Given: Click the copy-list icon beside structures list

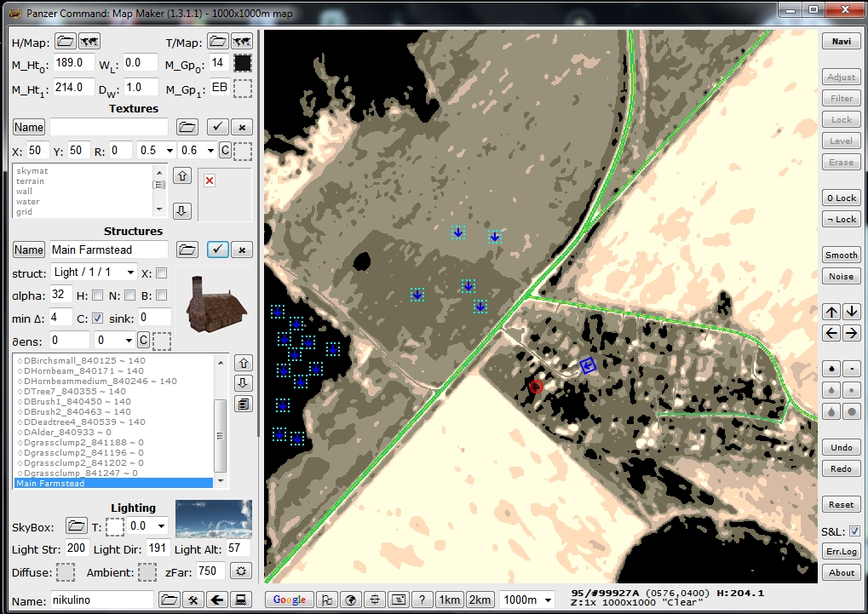Looking at the screenshot, I should (x=244, y=405).
